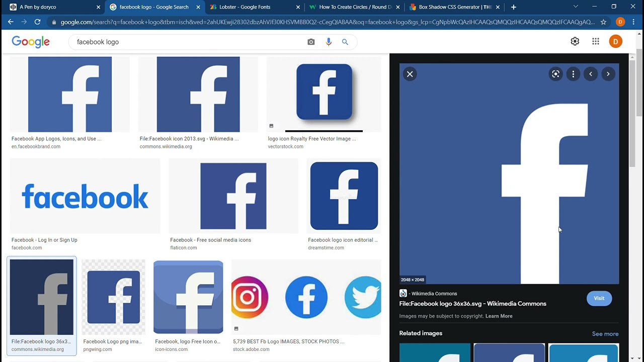Open the Learn More copyright link
The width and height of the screenshot is (644, 362).
tap(499, 316)
